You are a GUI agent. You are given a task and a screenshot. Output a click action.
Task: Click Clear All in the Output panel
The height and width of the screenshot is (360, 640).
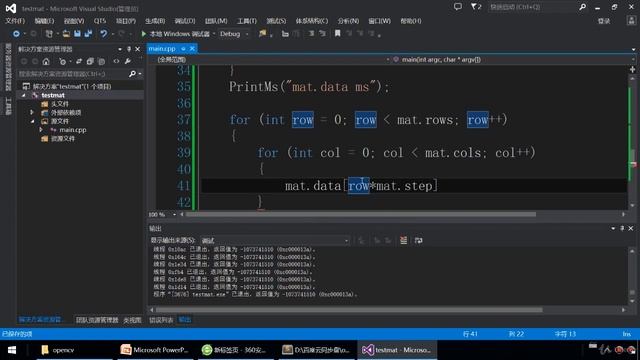(403, 240)
